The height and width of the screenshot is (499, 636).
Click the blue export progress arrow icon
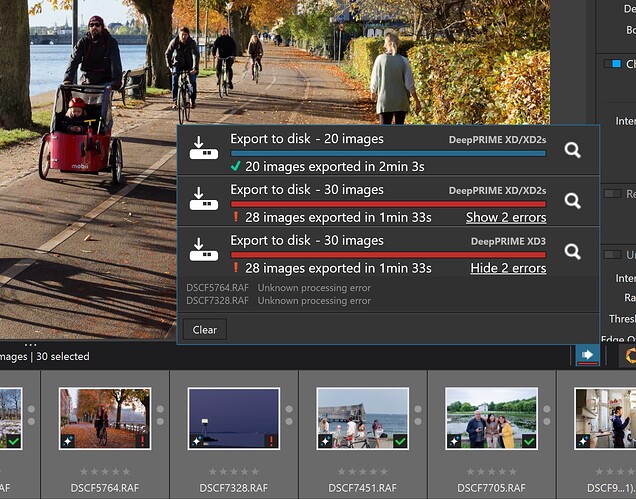click(587, 355)
